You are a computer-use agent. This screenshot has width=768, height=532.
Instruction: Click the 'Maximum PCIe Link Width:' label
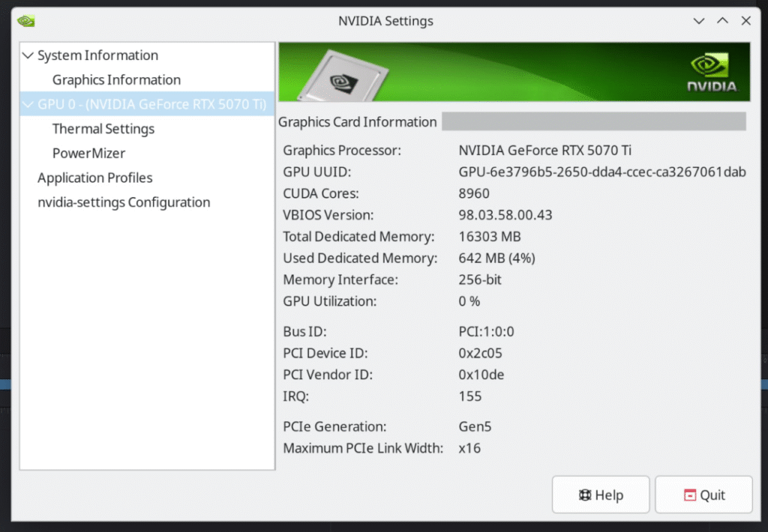[x=363, y=448]
